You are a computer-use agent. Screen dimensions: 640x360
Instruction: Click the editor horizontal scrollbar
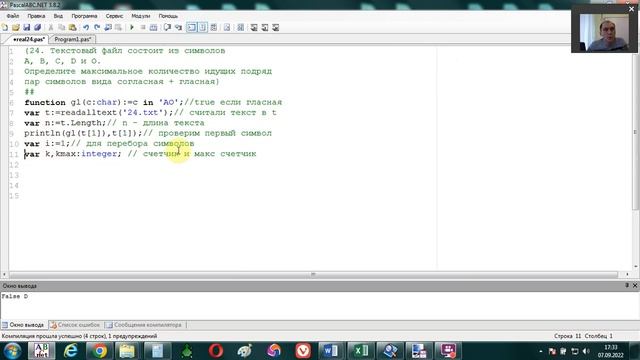click(x=313, y=274)
